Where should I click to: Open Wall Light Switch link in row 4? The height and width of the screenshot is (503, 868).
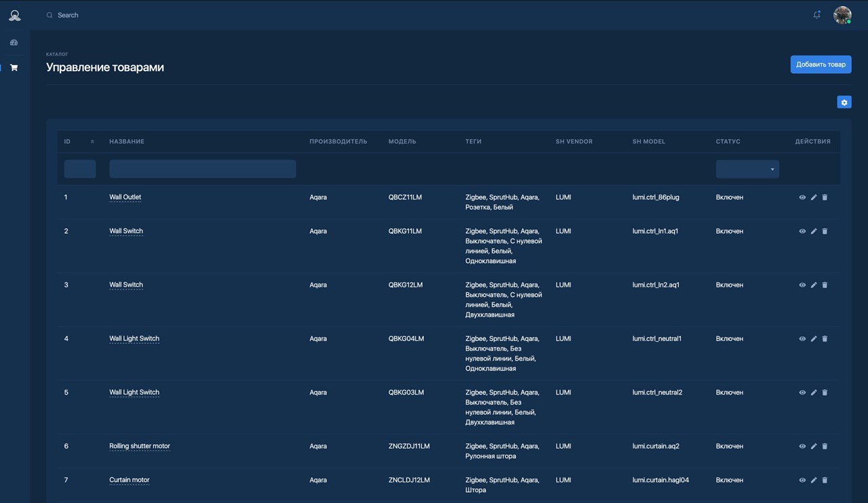(x=134, y=338)
